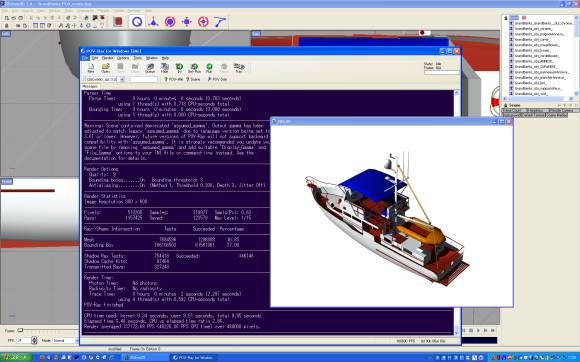Screen dimensions: 580x362
Task: Click the Ini settings icon in POV-Ray toolbar
Action: (x=179, y=68)
